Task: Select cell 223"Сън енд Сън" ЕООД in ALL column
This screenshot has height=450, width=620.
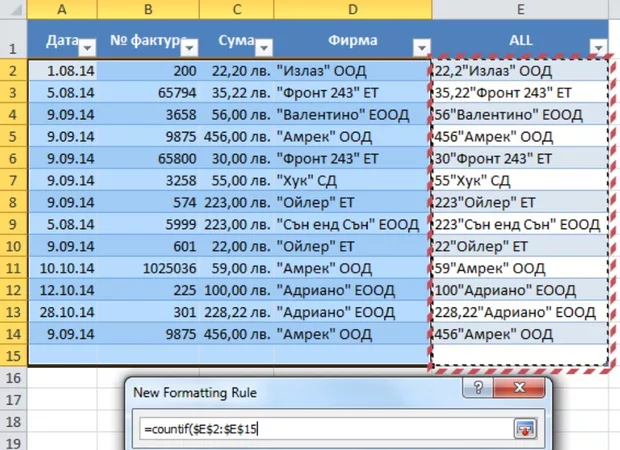Action: tap(520, 224)
